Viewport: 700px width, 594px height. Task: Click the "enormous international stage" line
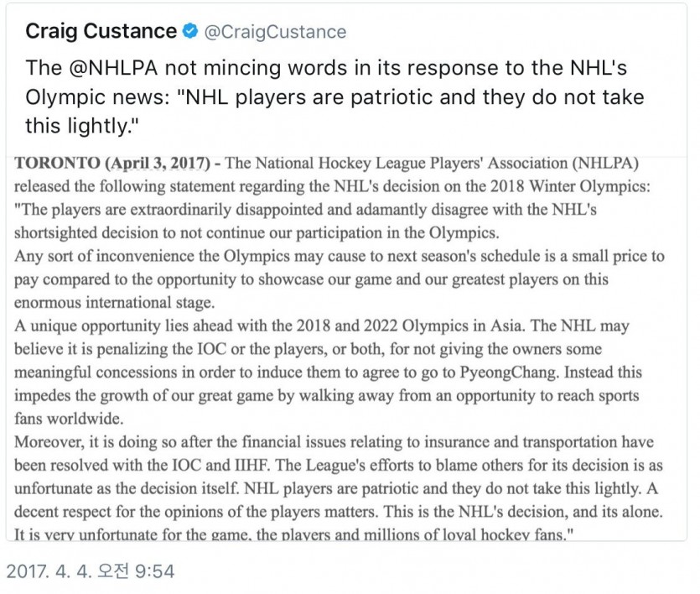coord(114,302)
